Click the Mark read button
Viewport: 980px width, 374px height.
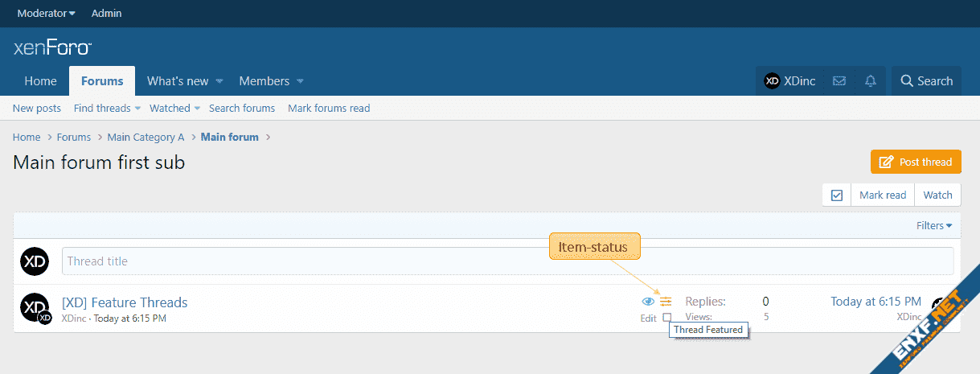[x=882, y=195]
